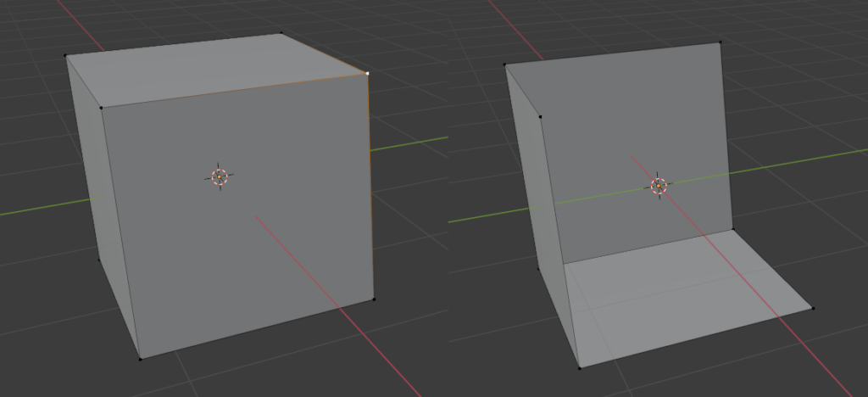Select the bottom-front-right vertex of right cube
The height and width of the screenshot is (397, 868).
(x=813, y=308)
